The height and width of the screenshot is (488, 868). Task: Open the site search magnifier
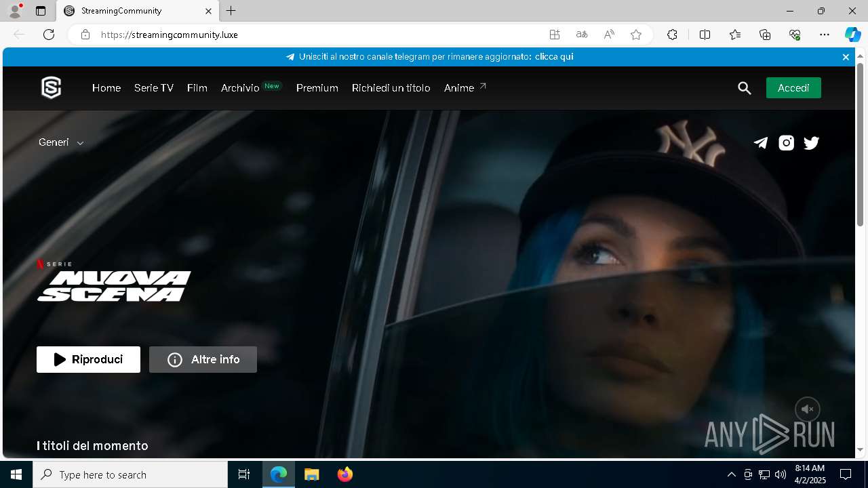tap(745, 88)
